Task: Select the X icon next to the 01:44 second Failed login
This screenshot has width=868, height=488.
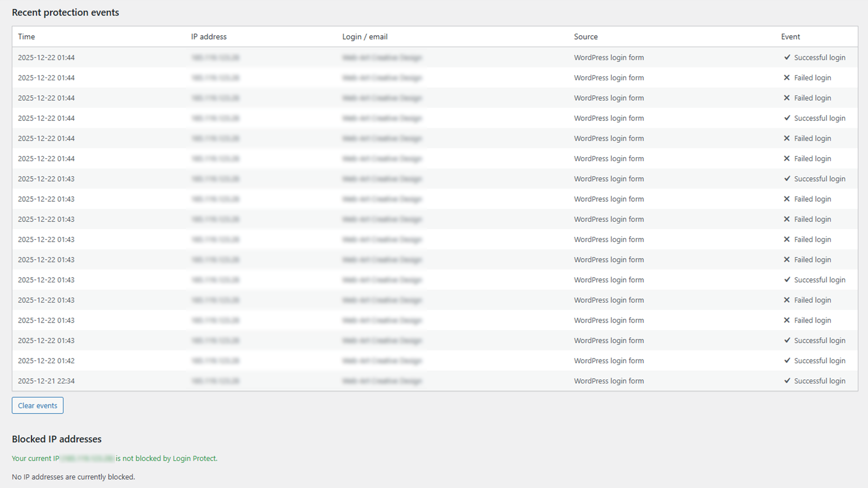Action: 787,98
